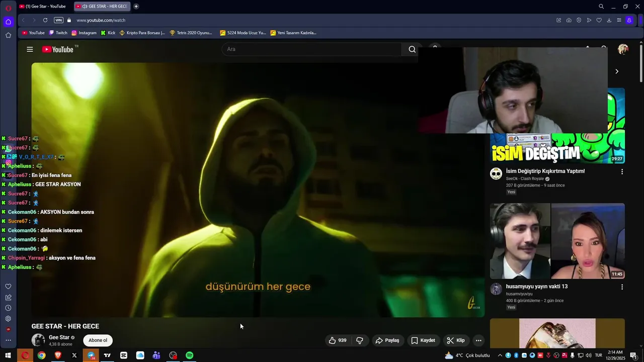The width and height of the screenshot is (644, 362).
Task: Open the SeeOk - Clash Royale channel avatar
Action: point(496,174)
